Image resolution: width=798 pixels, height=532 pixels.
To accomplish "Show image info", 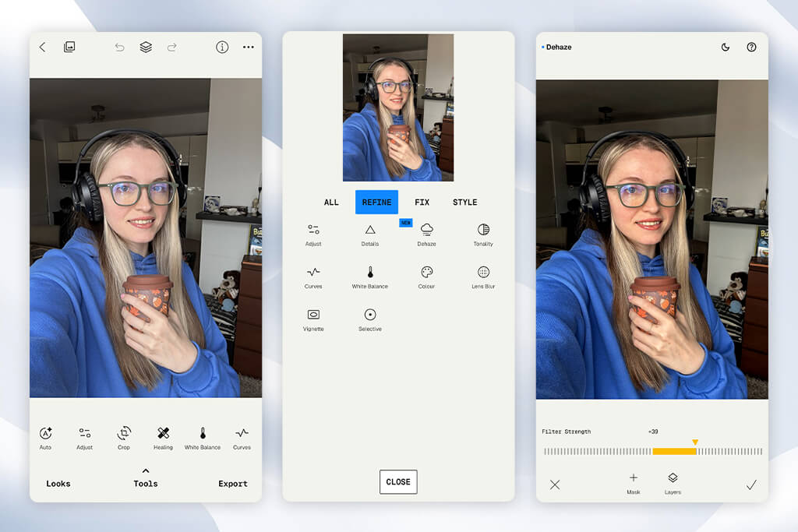I will click(222, 48).
